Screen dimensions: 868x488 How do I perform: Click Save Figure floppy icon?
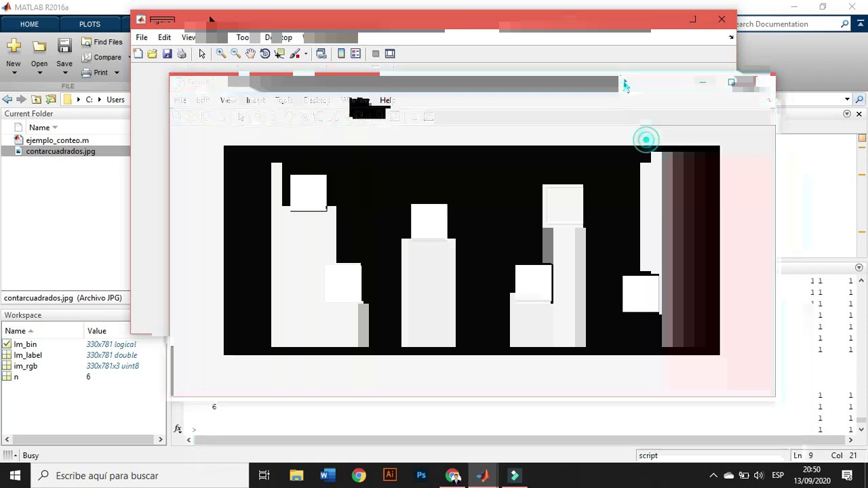pos(167,54)
